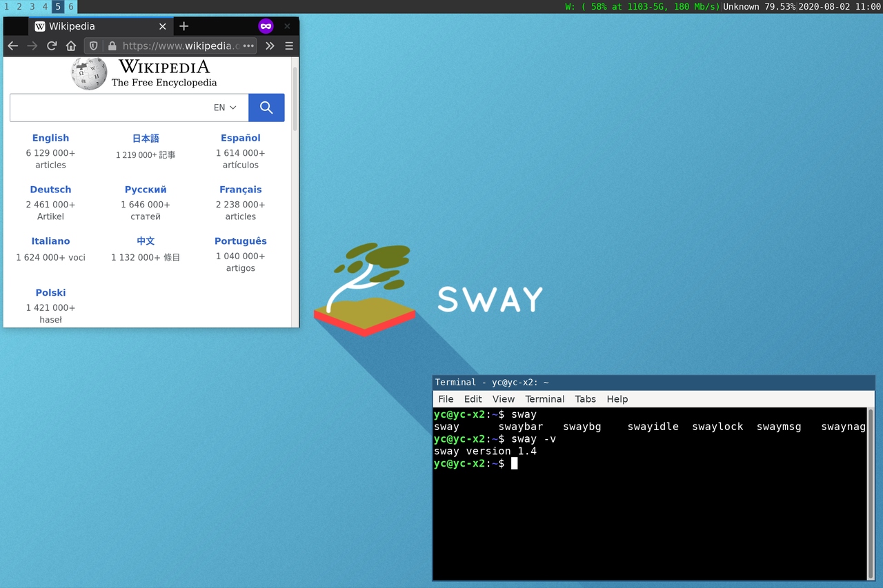Screen dimensions: 883x588
Task: Click the Firefox page vertical scrollbar
Action: coord(295,99)
